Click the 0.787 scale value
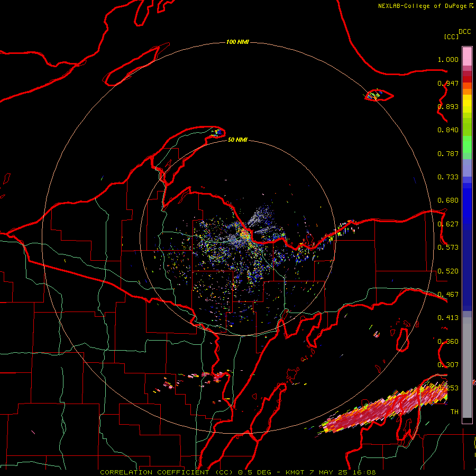Screen dimensions: 476x476 [x=448, y=153]
